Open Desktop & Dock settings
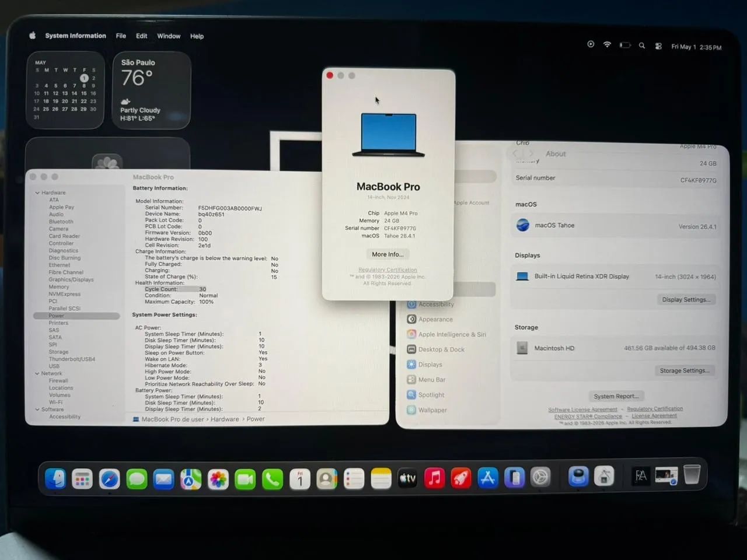 (435, 349)
